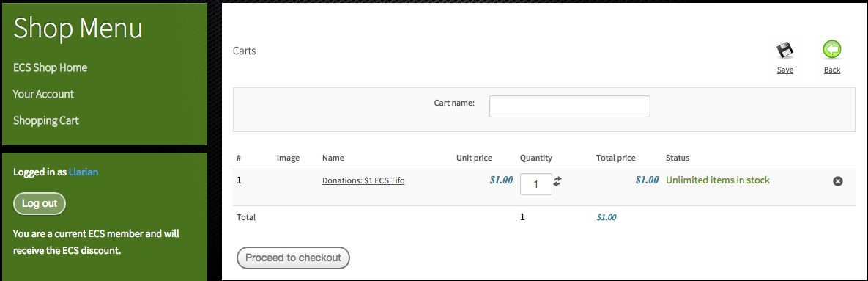Open ECS Shop Home from menu
The image size is (868, 281).
pos(51,67)
